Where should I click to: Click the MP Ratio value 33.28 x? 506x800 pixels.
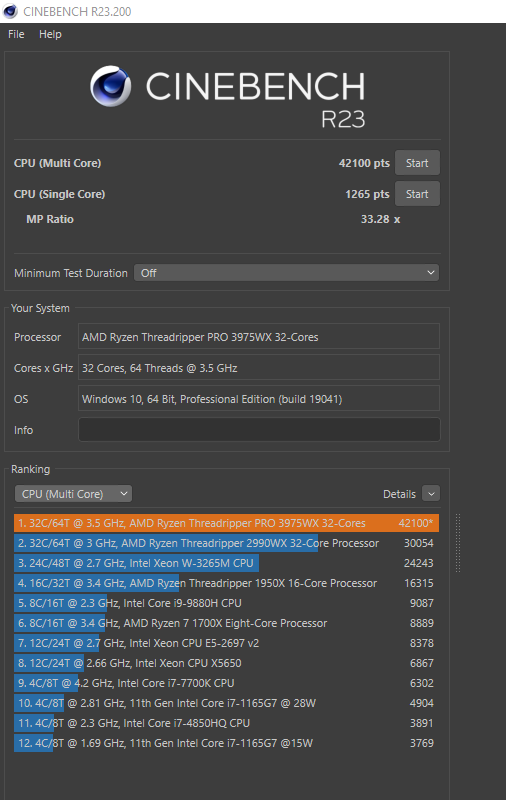coord(381,219)
